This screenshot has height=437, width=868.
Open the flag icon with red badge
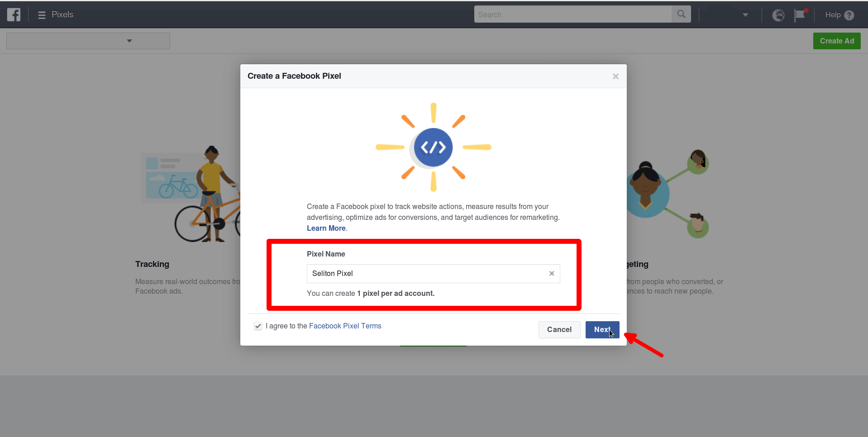pyautogui.click(x=800, y=15)
